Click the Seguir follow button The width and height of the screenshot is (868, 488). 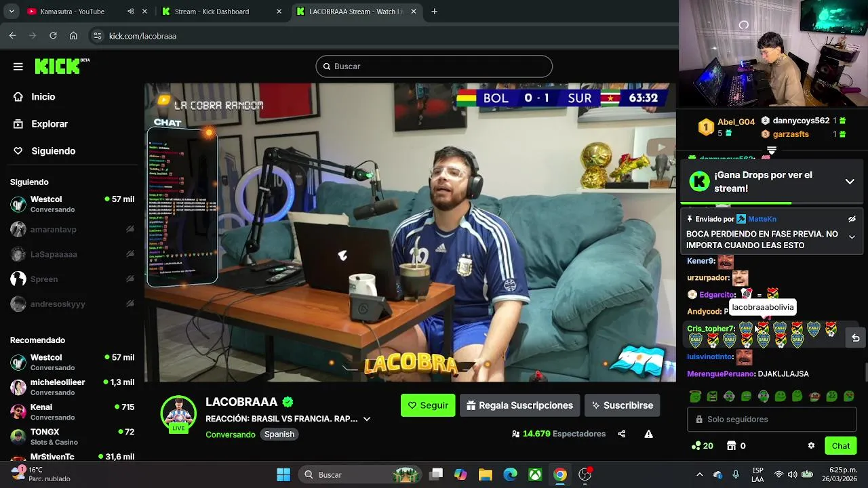[x=428, y=405]
